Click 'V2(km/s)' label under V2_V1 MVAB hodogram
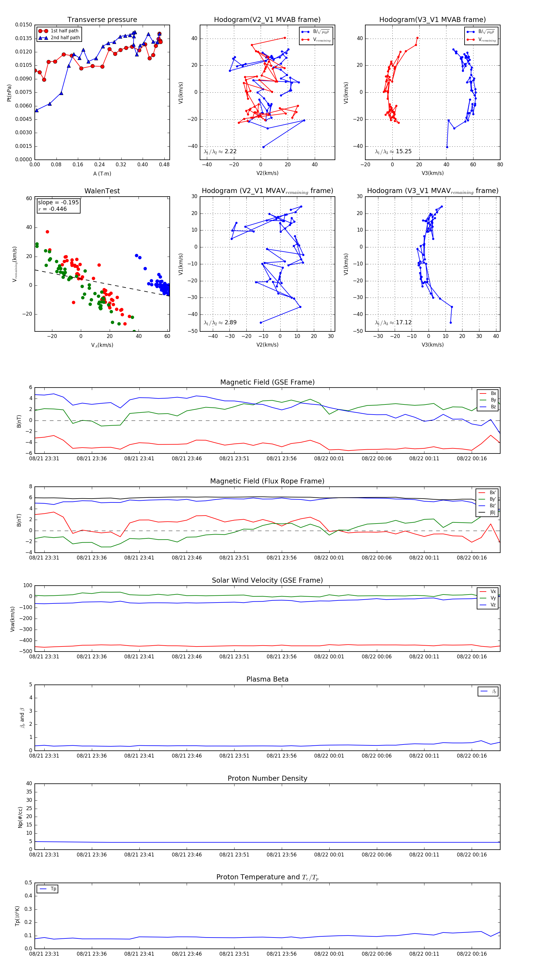 [x=267, y=173]
